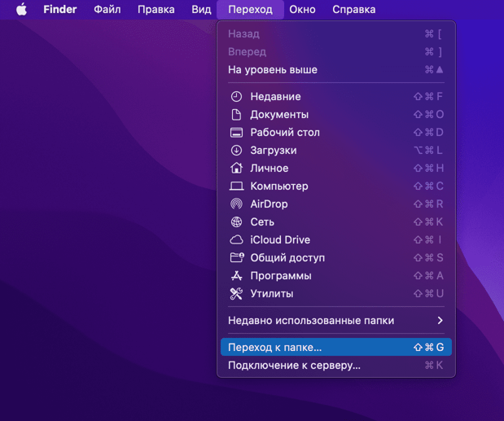Image resolution: width=504 pixels, height=421 pixels.
Task: Click the iCloud Drive label
Action: pos(280,239)
